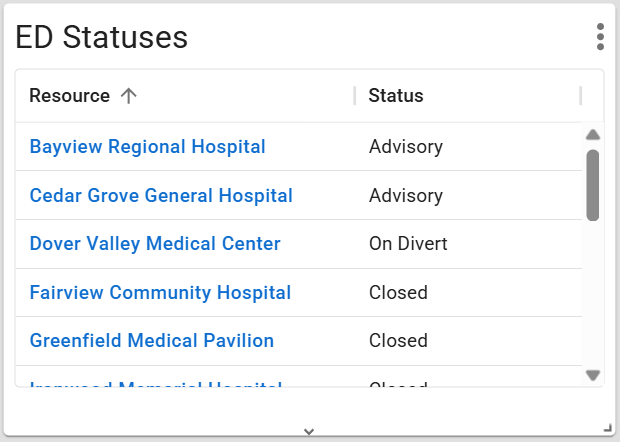Click the Resource column resize divider
The width and height of the screenshot is (620, 442).
pyautogui.click(x=355, y=96)
